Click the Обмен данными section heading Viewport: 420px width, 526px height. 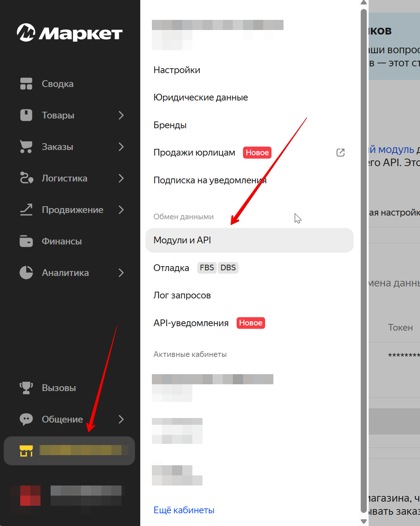pos(183,217)
